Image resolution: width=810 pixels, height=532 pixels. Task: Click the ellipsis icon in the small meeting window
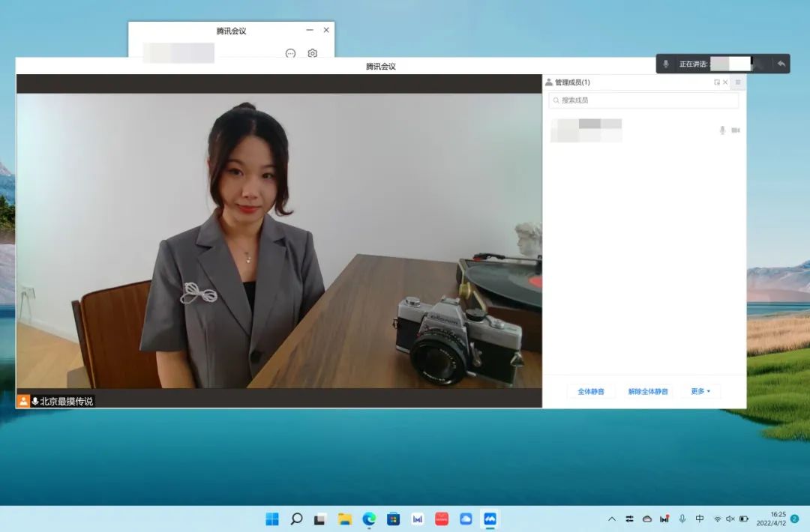291,54
